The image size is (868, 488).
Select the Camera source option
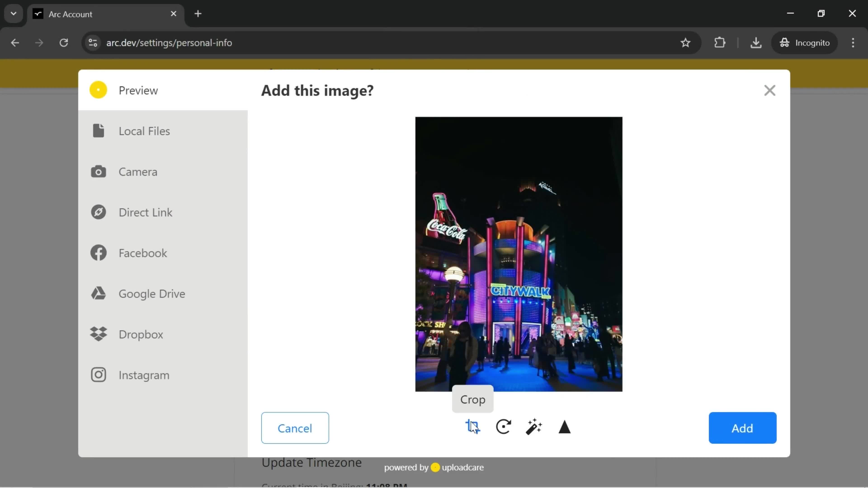click(x=138, y=172)
